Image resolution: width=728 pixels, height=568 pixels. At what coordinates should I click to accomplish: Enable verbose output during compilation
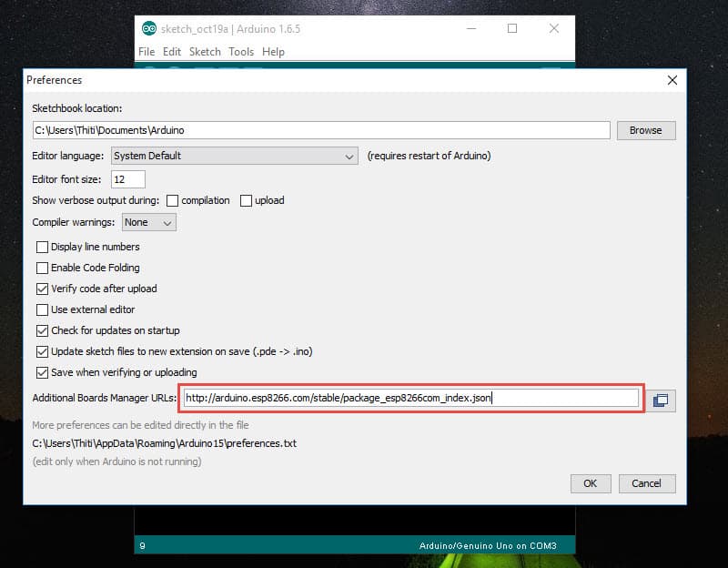click(x=173, y=200)
